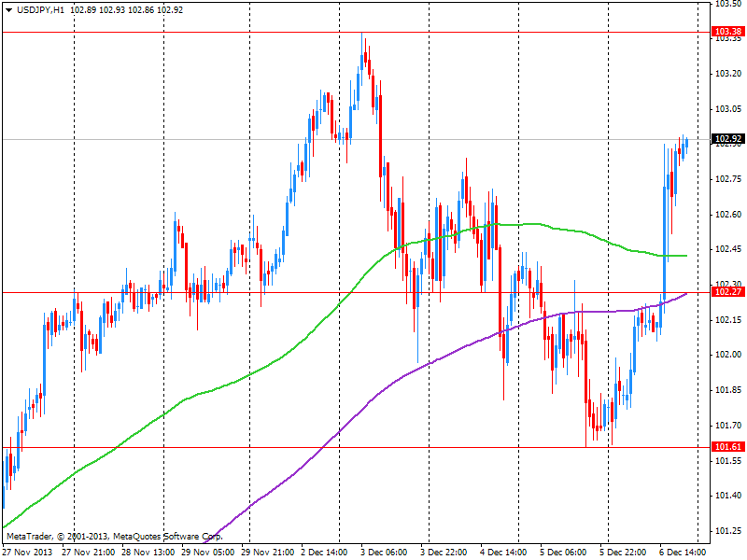Click the current price 102.92 label
This screenshot has width=747, height=560.
(728, 139)
